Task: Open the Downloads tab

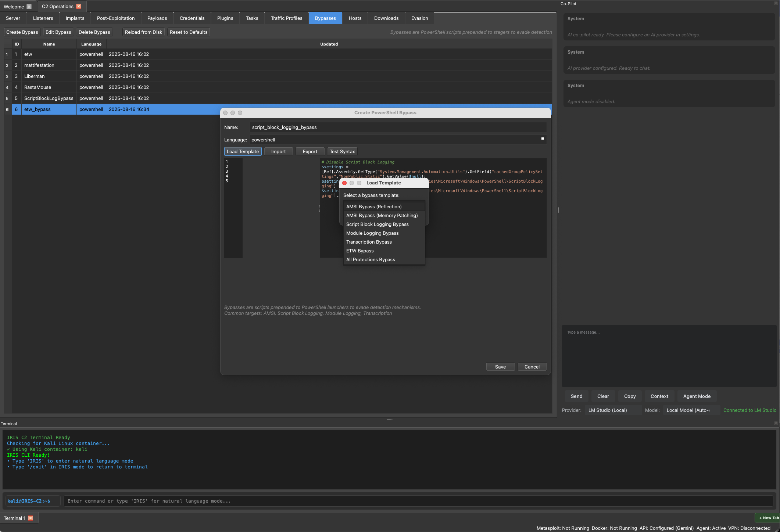Action: [x=386, y=18]
